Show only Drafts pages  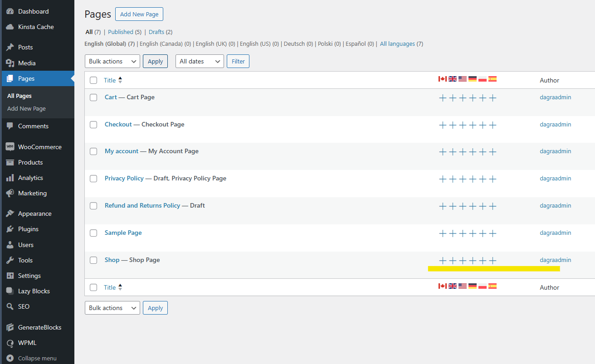coord(156,32)
